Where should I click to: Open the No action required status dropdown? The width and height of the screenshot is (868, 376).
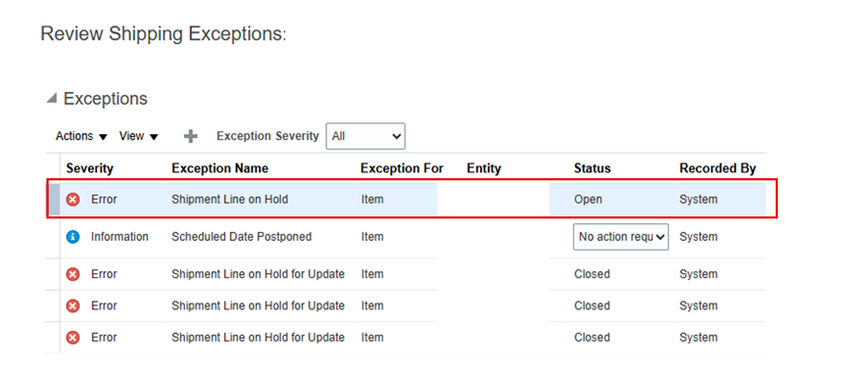(x=620, y=237)
